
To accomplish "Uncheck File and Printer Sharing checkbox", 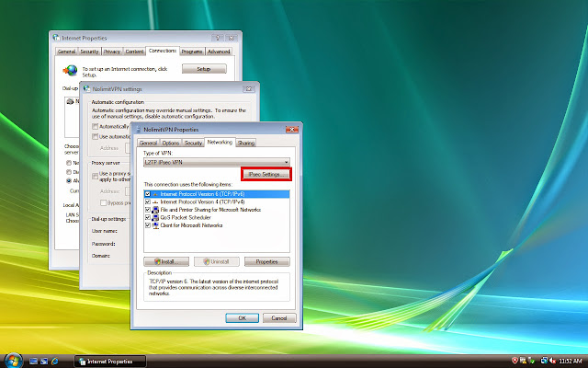I will [x=147, y=210].
